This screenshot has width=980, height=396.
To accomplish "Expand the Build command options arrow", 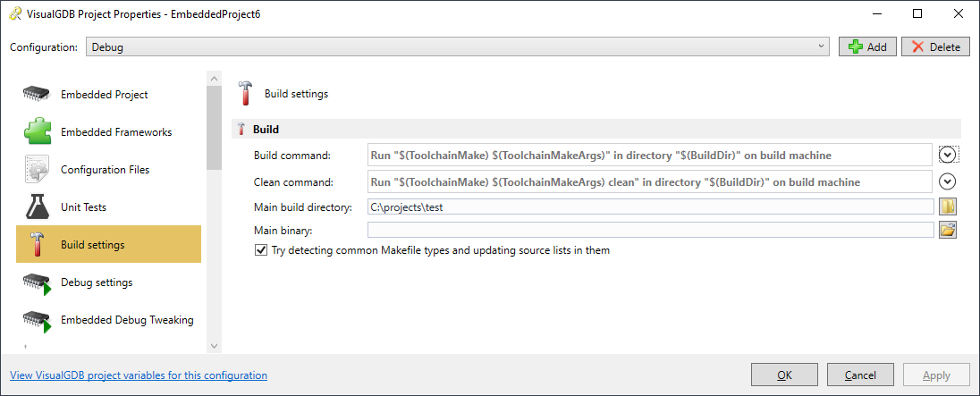I will tap(948, 155).
